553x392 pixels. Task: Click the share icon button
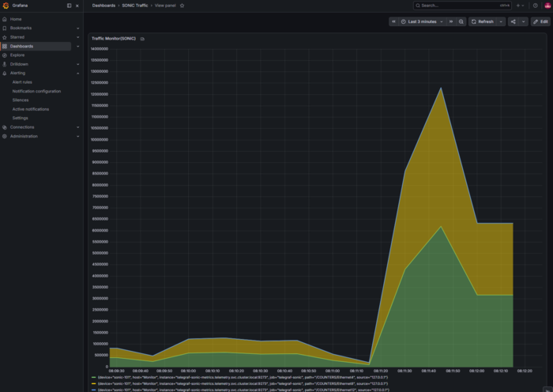[513, 21]
